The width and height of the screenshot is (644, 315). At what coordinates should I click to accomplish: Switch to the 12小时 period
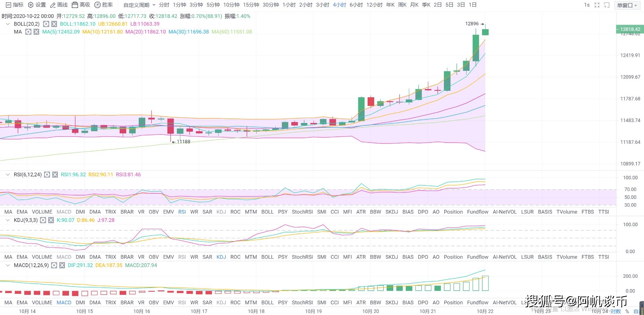[x=374, y=5]
